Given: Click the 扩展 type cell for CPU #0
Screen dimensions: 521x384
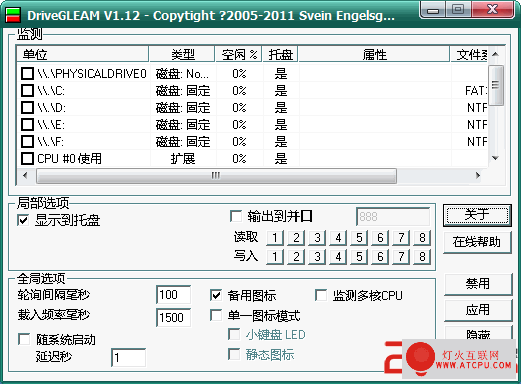Looking at the screenshot, I should [182, 159].
